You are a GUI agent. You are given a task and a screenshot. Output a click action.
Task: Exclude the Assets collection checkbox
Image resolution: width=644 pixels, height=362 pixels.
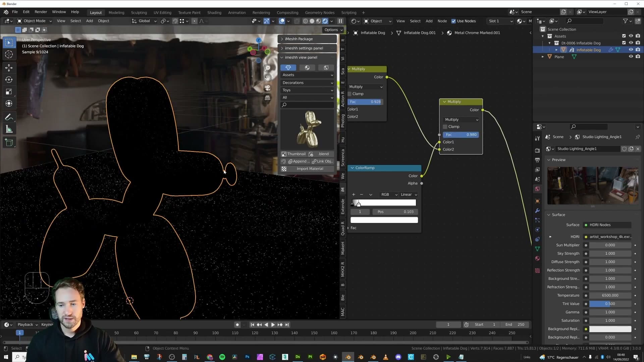coord(624,36)
